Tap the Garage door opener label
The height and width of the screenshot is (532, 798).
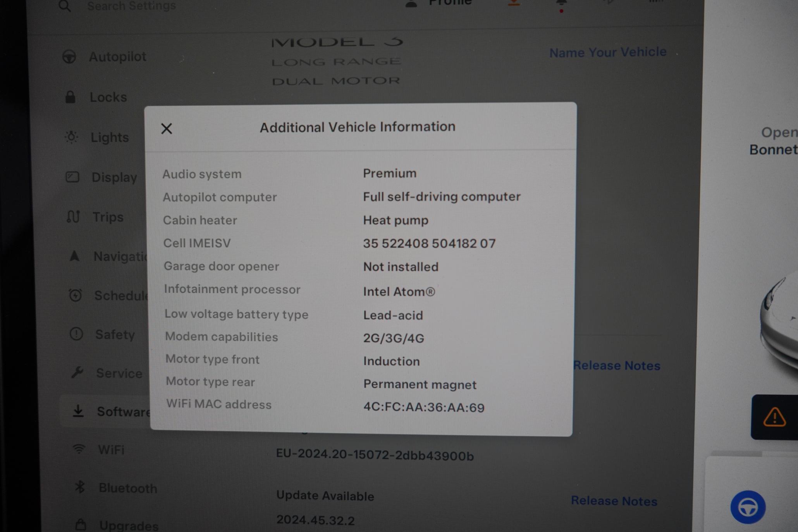pyautogui.click(x=221, y=267)
